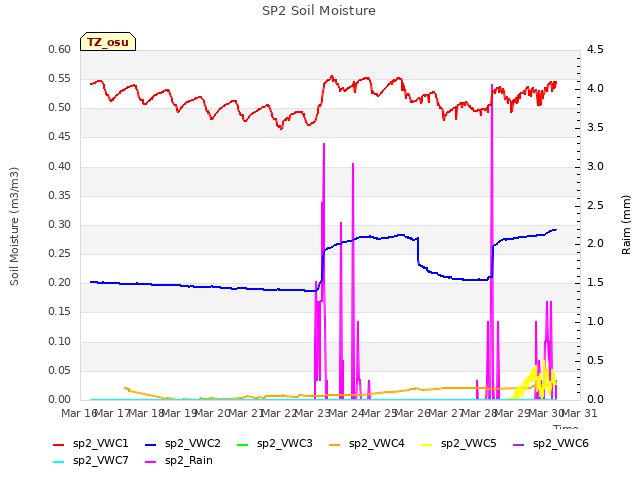
Task: Click the Mar 22 date label
Action: (x=279, y=413)
